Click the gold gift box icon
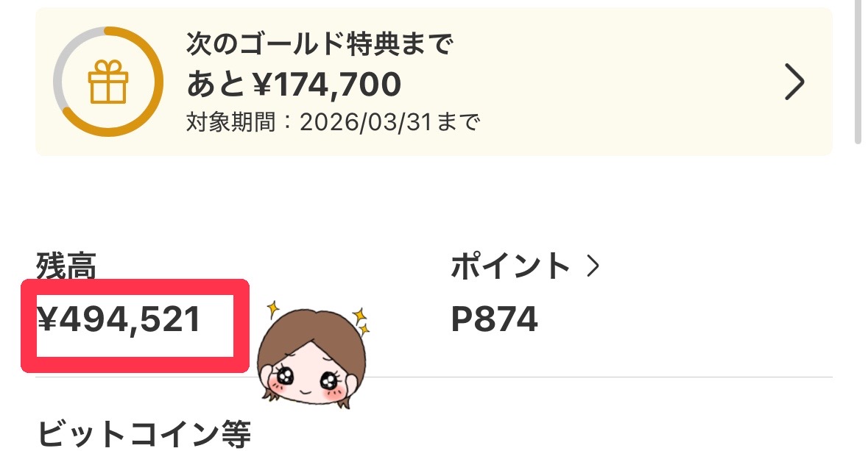The image size is (868, 451). (108, 82)
